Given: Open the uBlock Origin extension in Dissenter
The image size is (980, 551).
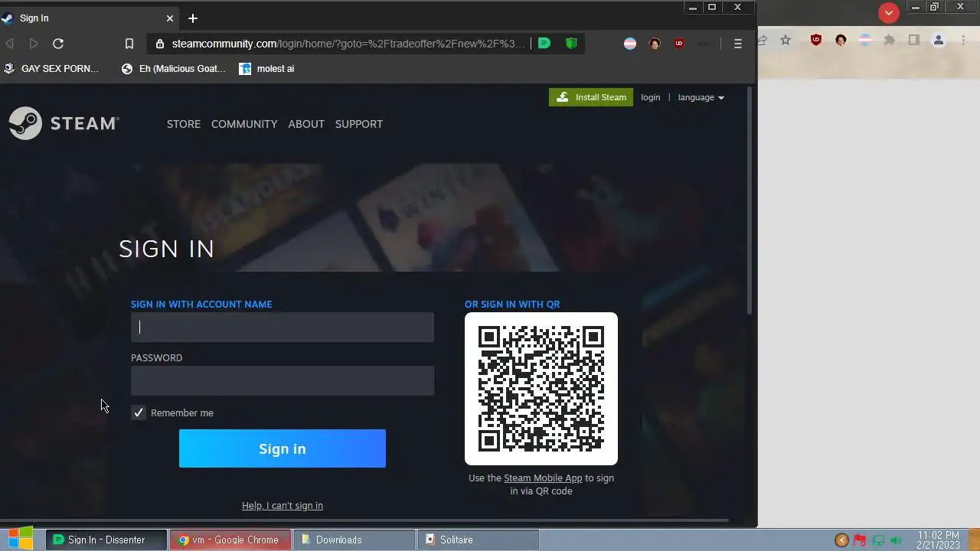Looking at the screenshot, I should click(x=679, y=44).
